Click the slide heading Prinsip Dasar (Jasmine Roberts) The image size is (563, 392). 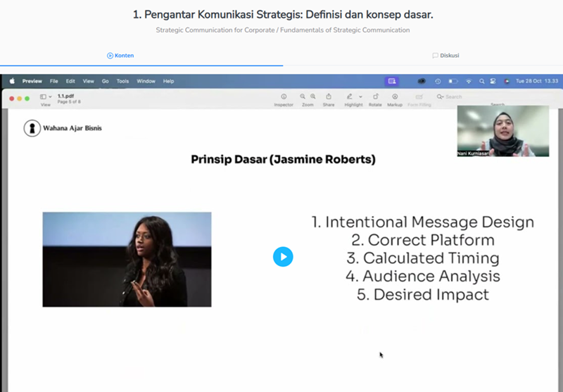click(x=283, y=159)
